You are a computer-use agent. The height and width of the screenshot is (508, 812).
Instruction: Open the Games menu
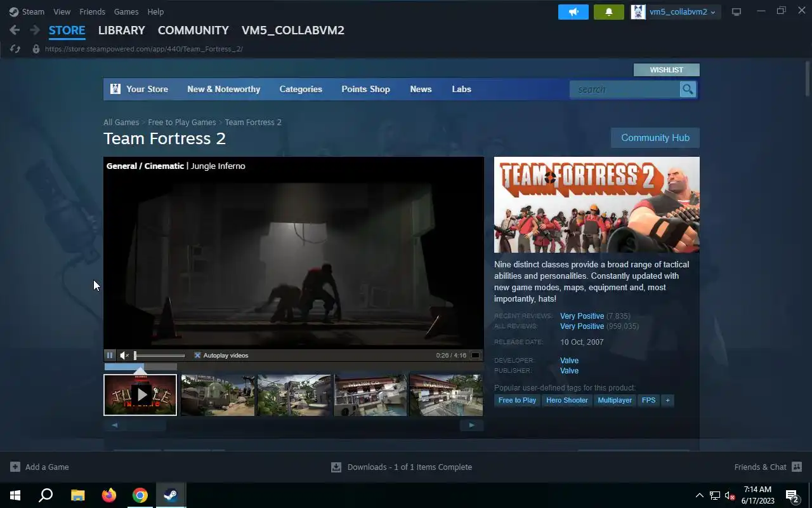point(126,12)
